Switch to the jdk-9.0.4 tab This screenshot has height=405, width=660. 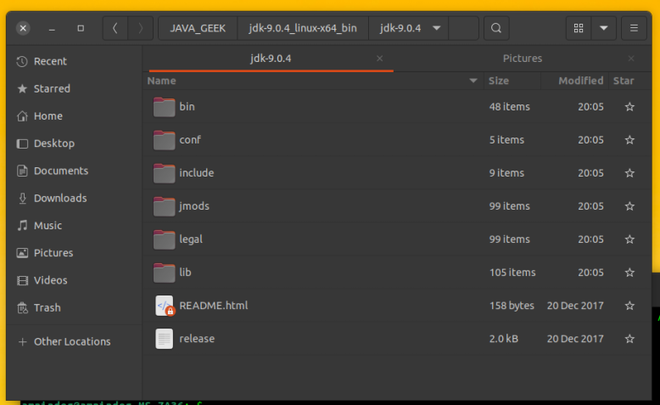[x=271, y=59]
